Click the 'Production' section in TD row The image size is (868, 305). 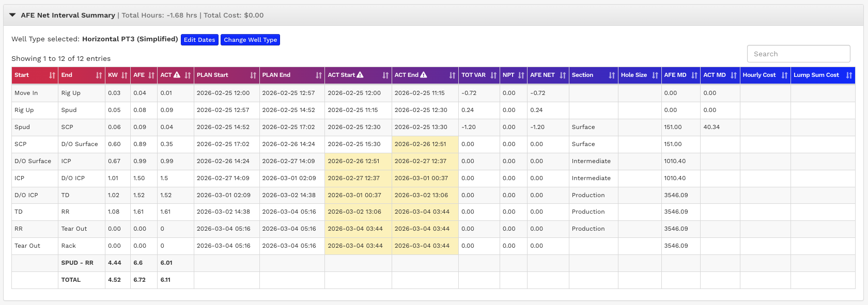pyautogui.click(x=588, y=212)
